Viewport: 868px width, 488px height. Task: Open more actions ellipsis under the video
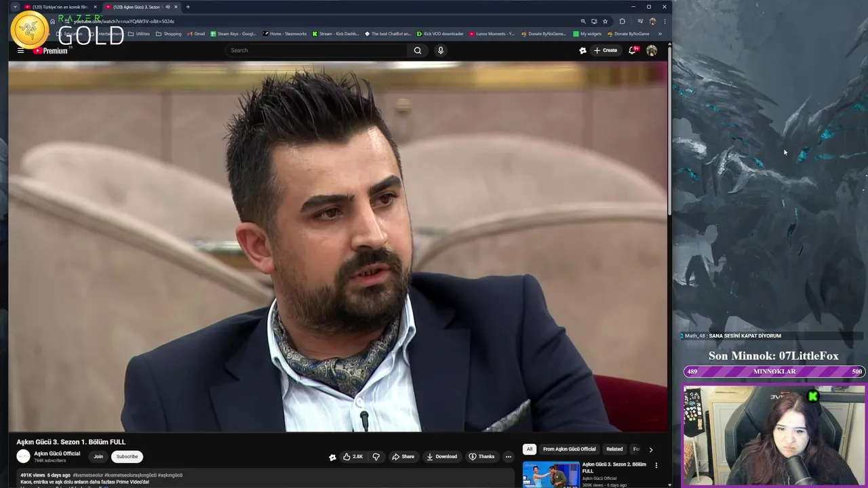click(x=509, y=457)
